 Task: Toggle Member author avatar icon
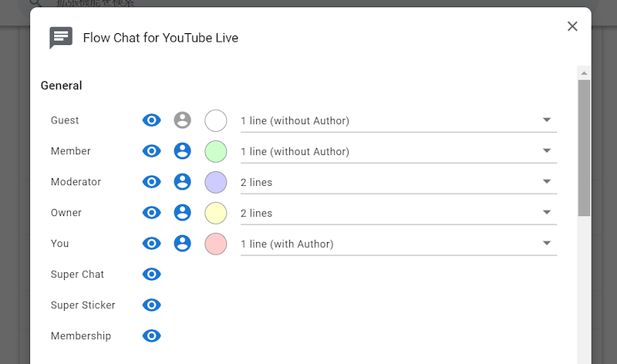coord(182,151)
